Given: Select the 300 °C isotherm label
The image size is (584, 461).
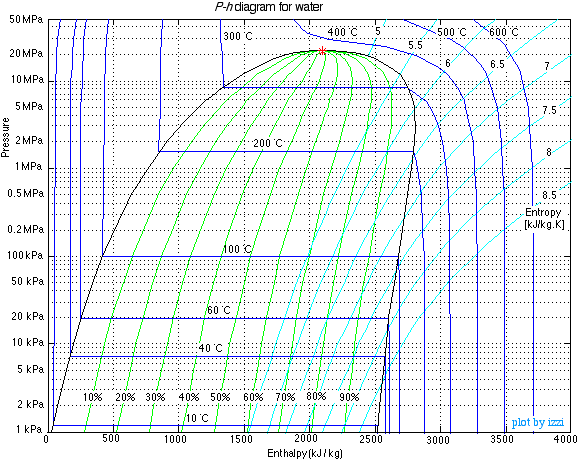Looking at the screenshot, I should pyautogui.click(x=238, y=36).
